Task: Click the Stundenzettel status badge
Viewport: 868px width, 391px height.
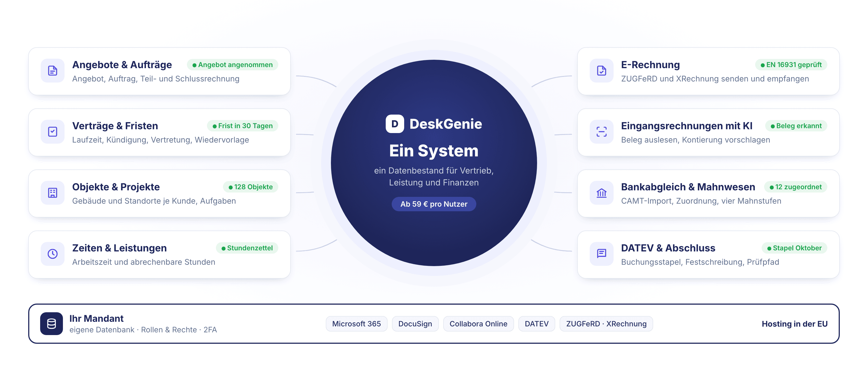Action: [247, 248]
